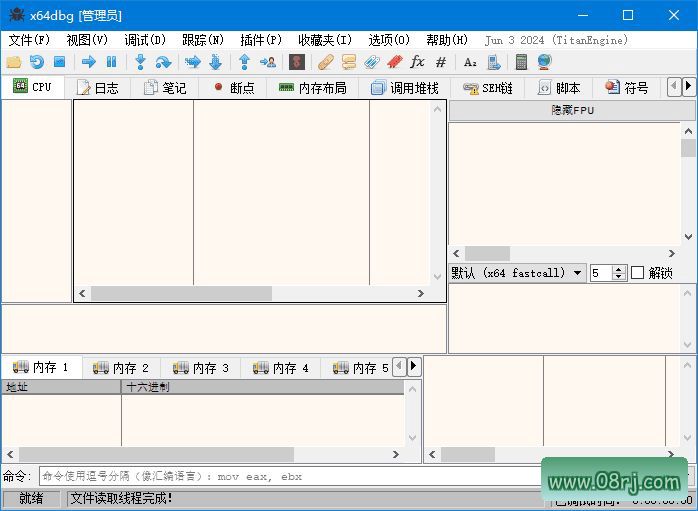
Task: Open the 默认 (x64 fastcall) dropdown
Action: [517, 272]
